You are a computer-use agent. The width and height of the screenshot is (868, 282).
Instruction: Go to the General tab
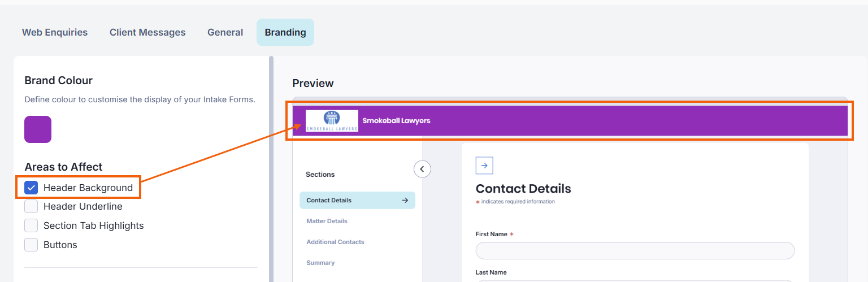coord(225,32)
